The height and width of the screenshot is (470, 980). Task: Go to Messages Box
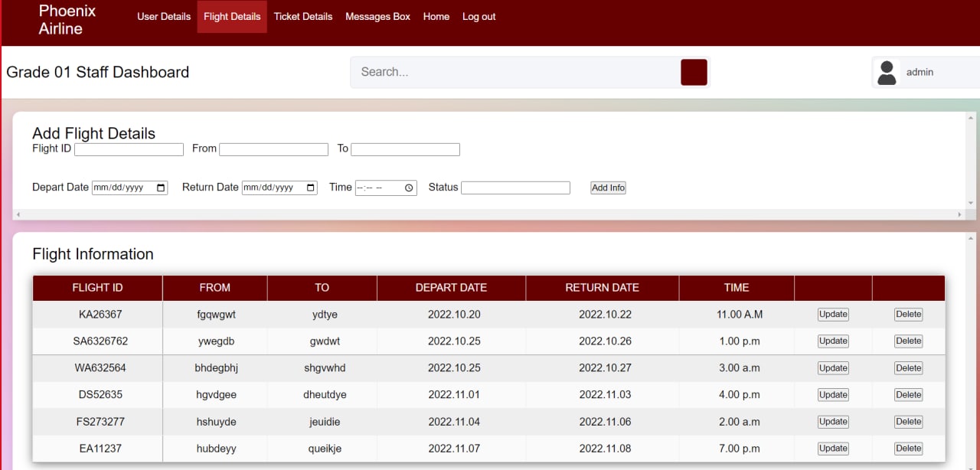[x=377, y=16]
